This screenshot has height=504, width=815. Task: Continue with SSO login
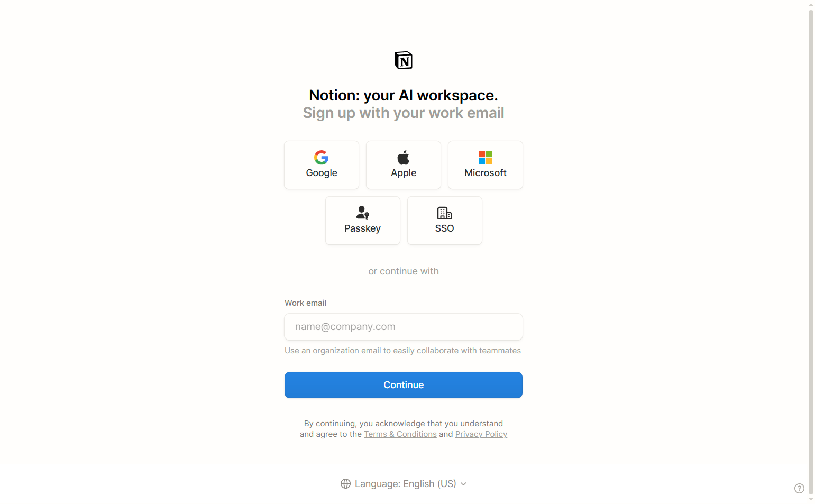(x=444, y=221)
